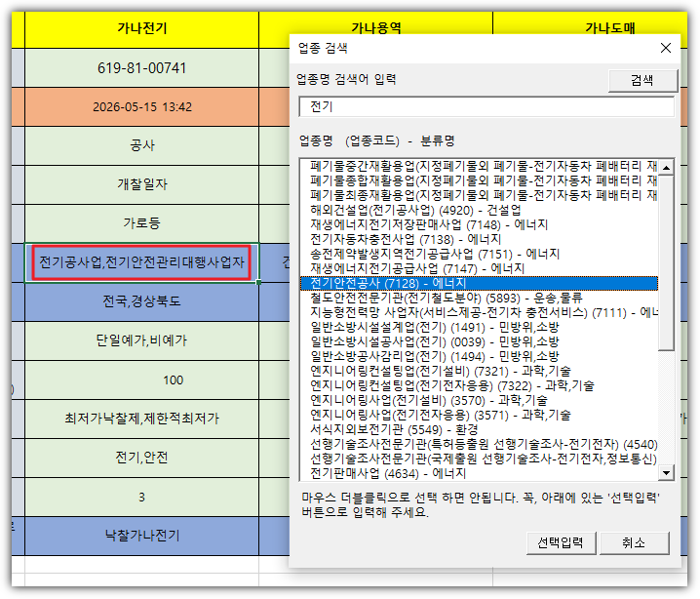Click the list scrollbar thumb

pos(666,262)
